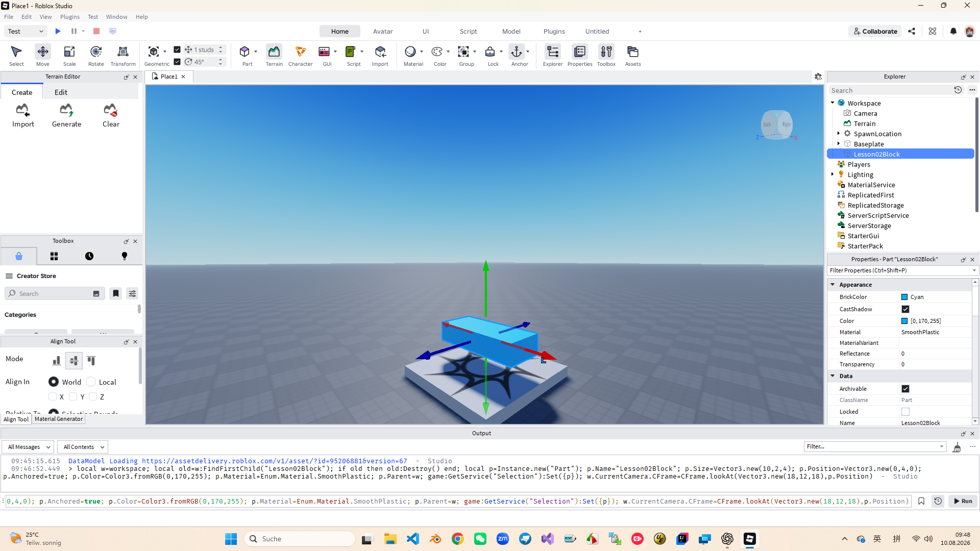980x551 pixels.
Task: Switch to the Edit tab in Terrain Editor
Action: [61, 92]
